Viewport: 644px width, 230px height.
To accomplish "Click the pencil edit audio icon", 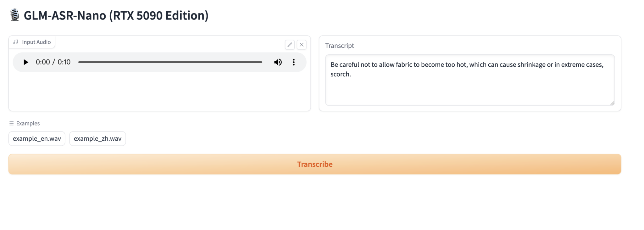I will click(x=290, y=45).
